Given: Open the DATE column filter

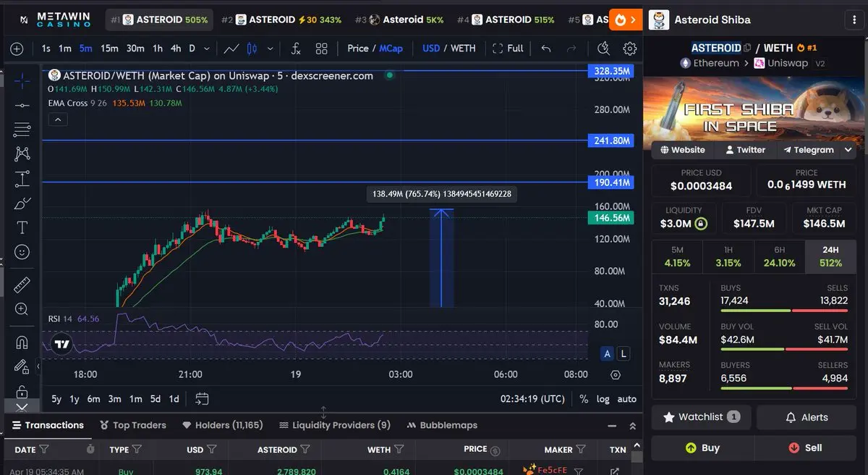Looking at the screenshot, I should pyautogui.click(x=44, y=450).
